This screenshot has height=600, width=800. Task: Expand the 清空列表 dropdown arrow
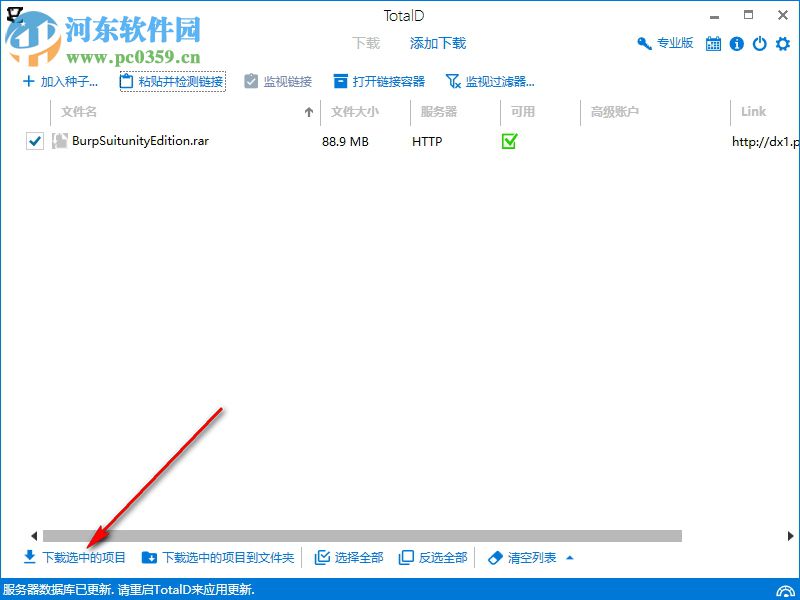tap(569, 557)
